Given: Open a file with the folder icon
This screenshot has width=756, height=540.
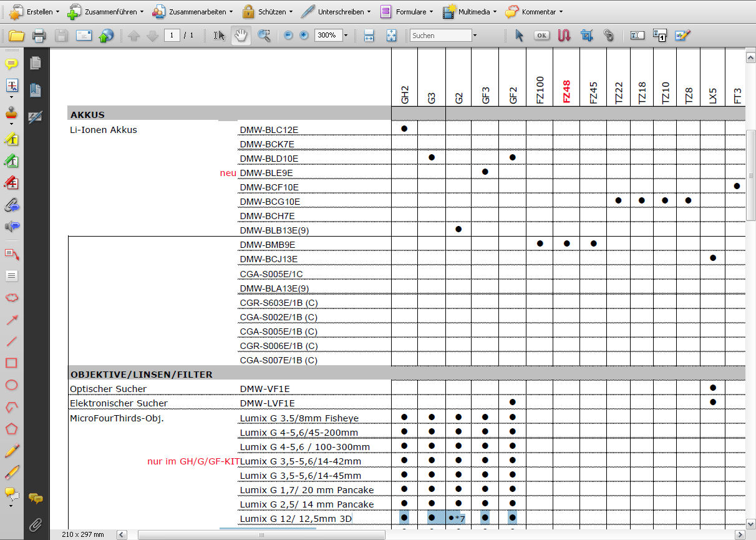Looking at the screenshot, I should pos(16,36).
